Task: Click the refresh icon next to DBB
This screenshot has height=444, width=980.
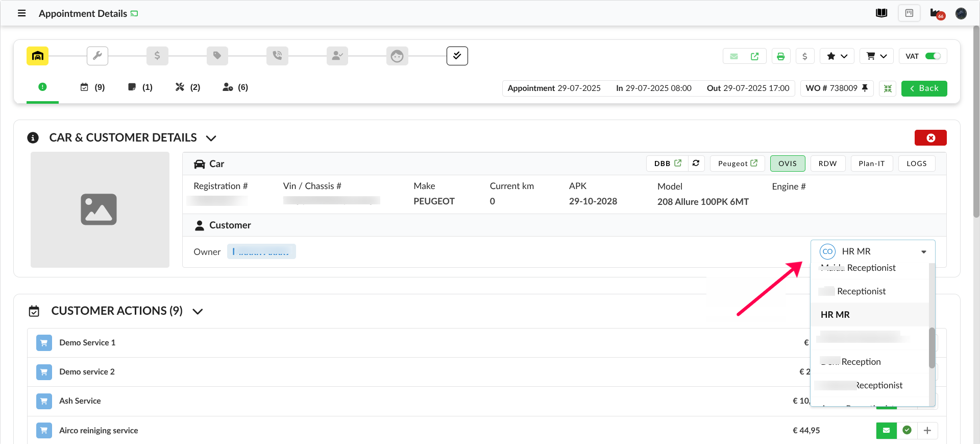Action: 696,163
